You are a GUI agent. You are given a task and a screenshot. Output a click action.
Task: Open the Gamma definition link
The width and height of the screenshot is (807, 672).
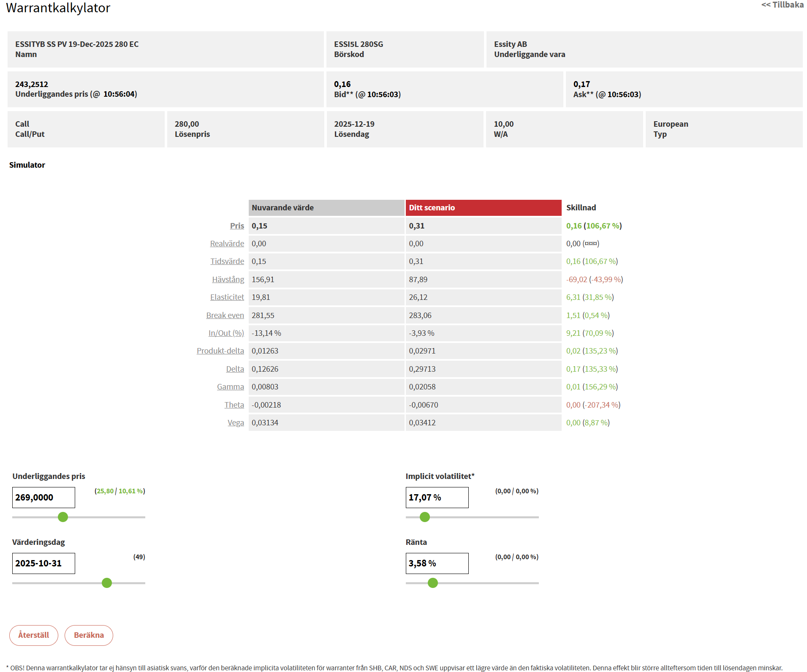231,386
